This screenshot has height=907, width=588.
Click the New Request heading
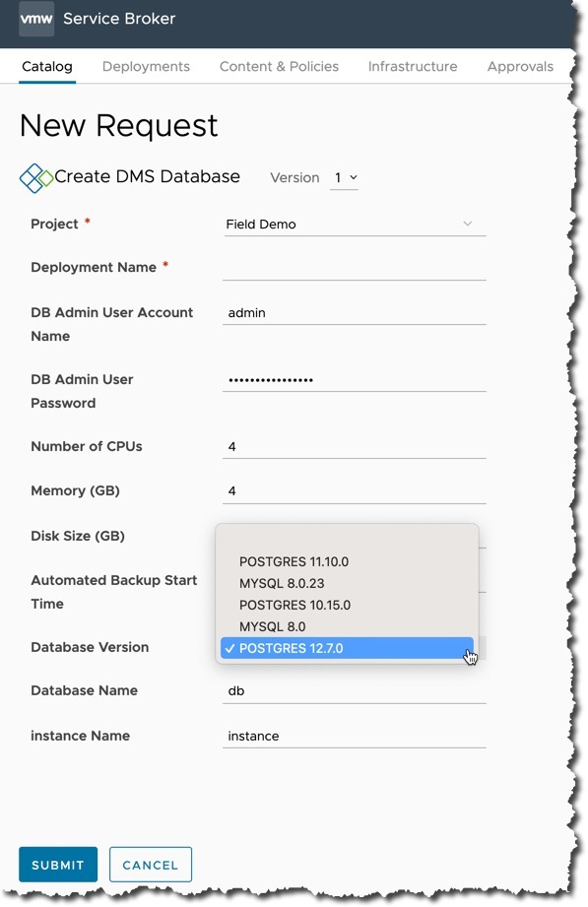[118, 125]
